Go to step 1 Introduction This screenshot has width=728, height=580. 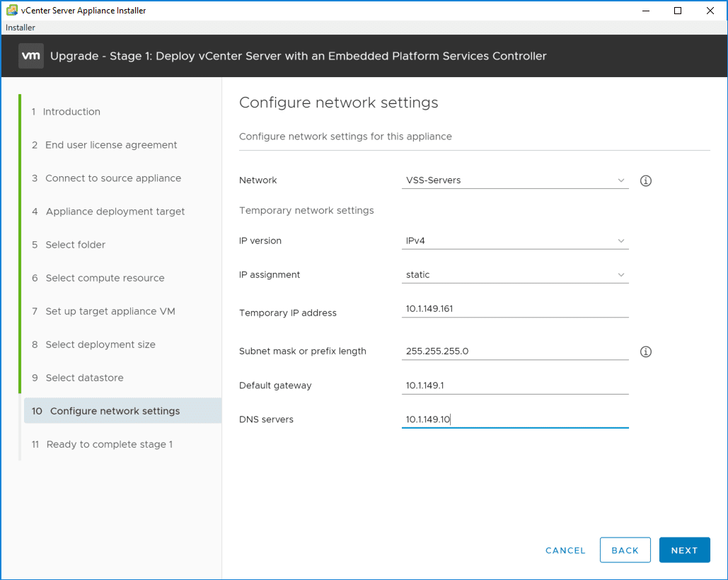click(x=71, y=112)
